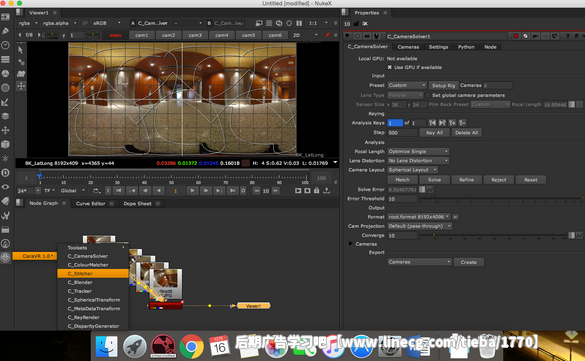Click the Solve button
This screenshot has width=585, height=361.
tap(434, 180)
